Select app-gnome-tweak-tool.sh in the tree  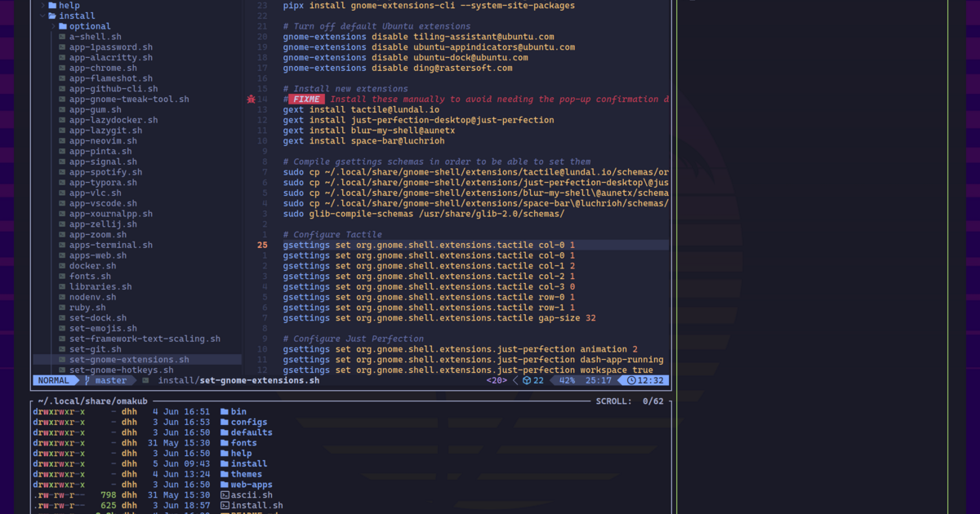[129, 100]
